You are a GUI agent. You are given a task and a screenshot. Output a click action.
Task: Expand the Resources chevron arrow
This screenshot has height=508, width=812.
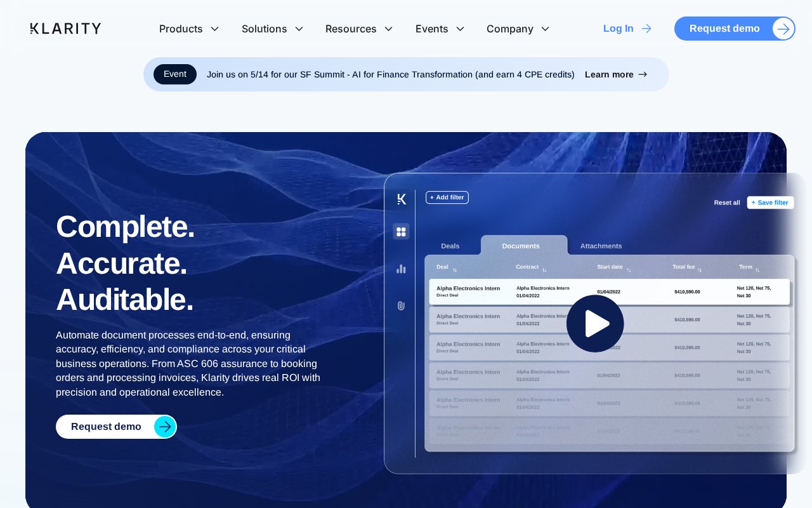coord(388,29)
